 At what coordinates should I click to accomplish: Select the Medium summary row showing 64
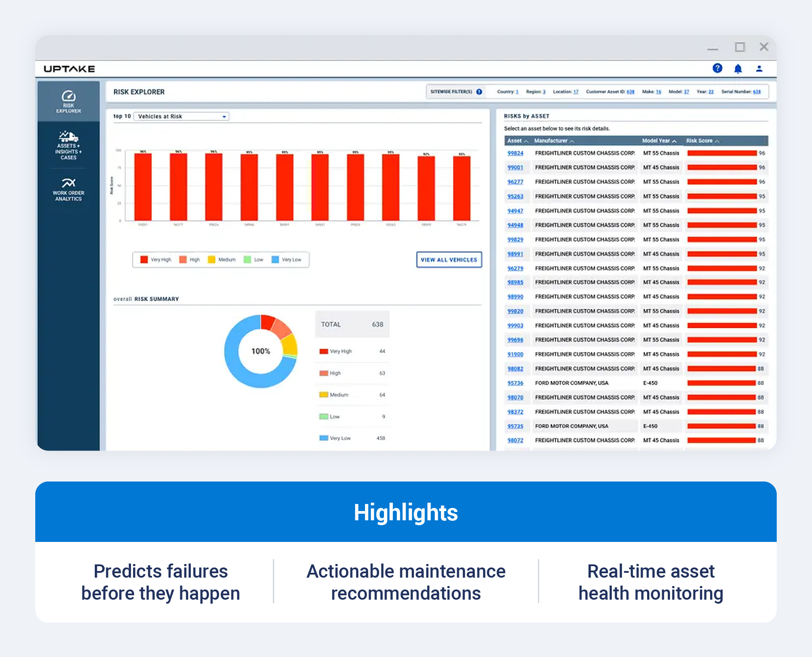click(352, 395)
